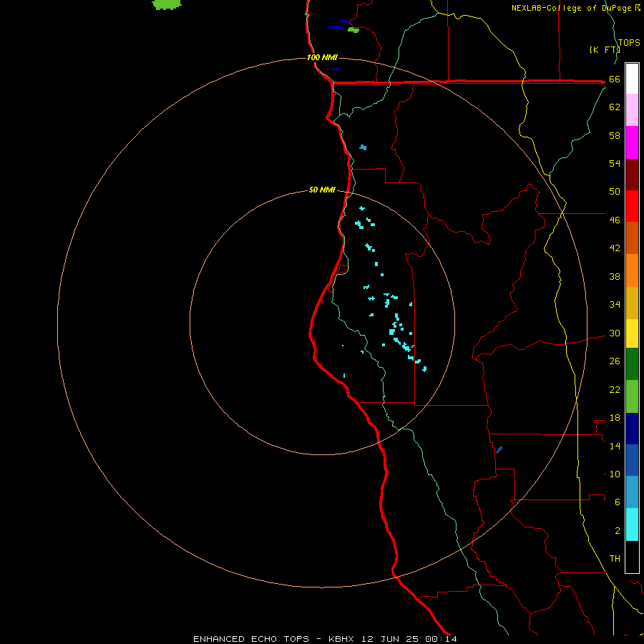Image resolution: width=644 pixels, height=644 pixels.
Task: Click the magenta 58 kft legend swatch
Action: coord(632,142)
